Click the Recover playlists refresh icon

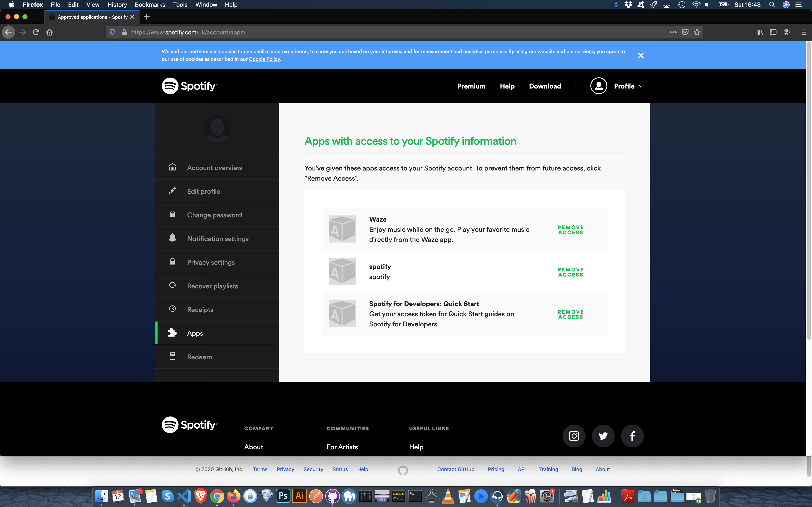[x=173, y=285]
